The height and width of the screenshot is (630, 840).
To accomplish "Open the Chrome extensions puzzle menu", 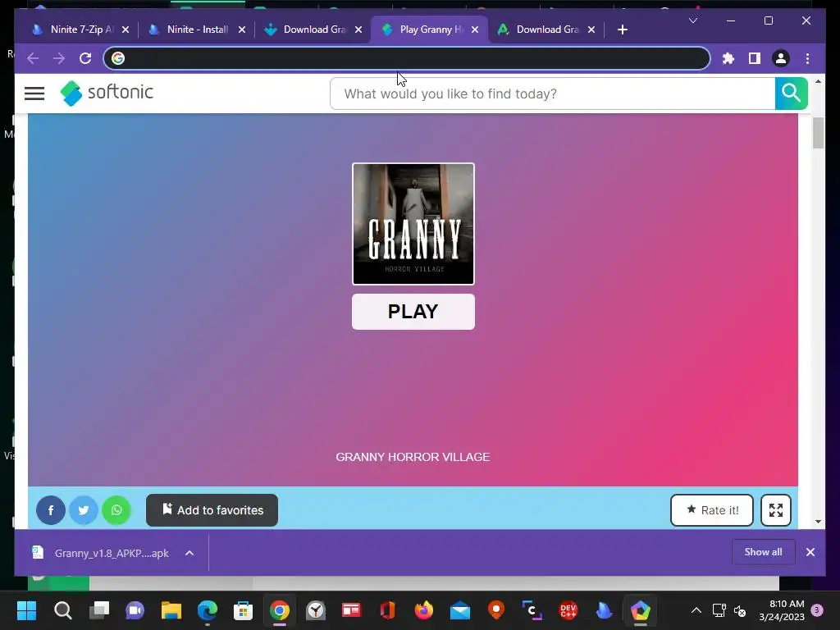I will pos(728,58).
